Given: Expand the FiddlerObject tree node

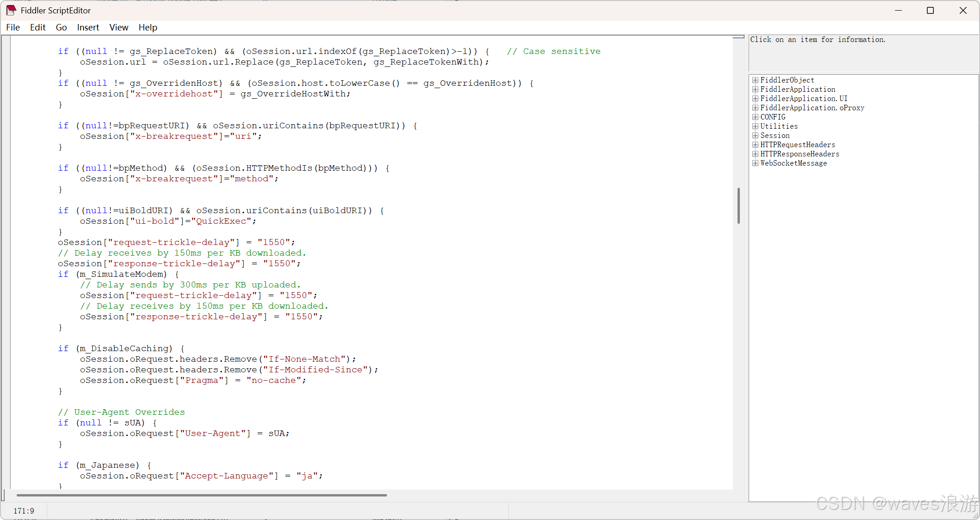Looking at the screenshot, I should coord(755,80).
